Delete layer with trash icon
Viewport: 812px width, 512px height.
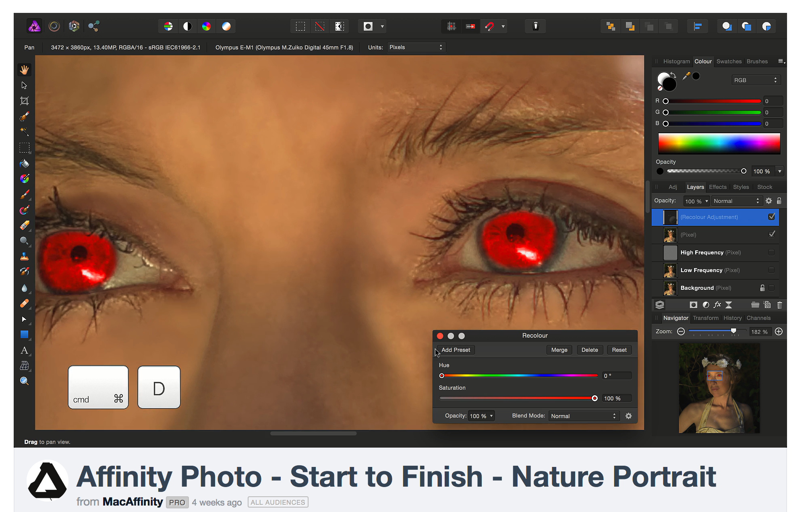pyautogui.click(x=779, y=305)
